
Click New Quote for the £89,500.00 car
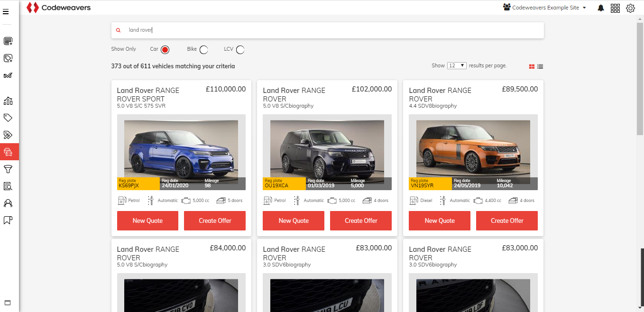(440, 220)
